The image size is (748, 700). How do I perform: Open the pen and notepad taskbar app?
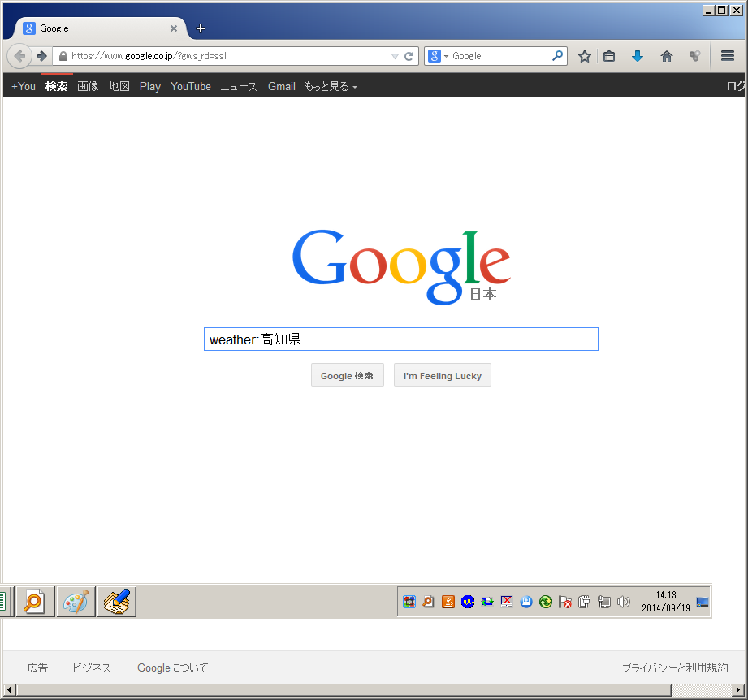[x=117, y=602]
